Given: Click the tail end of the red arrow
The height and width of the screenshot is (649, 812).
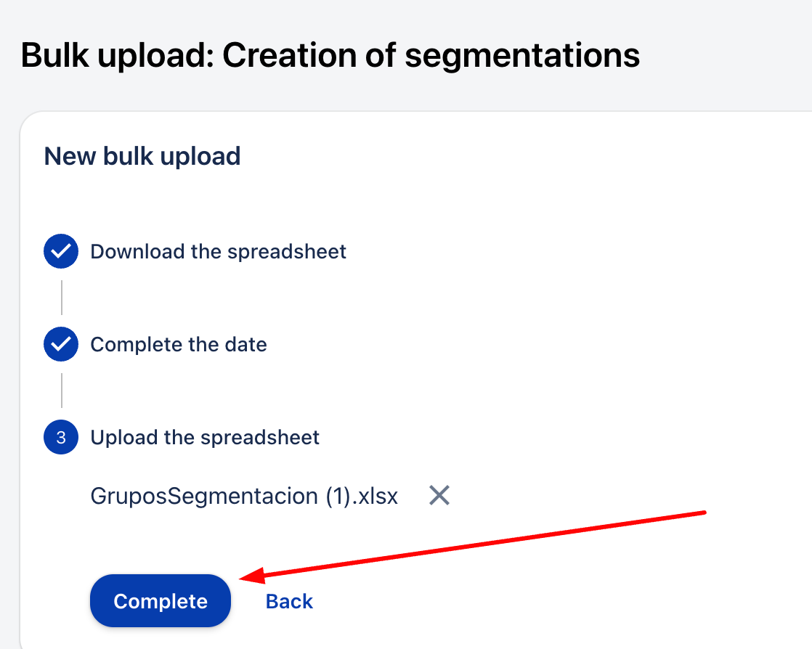Looking at the screenshot, I should tap(702, 513).
